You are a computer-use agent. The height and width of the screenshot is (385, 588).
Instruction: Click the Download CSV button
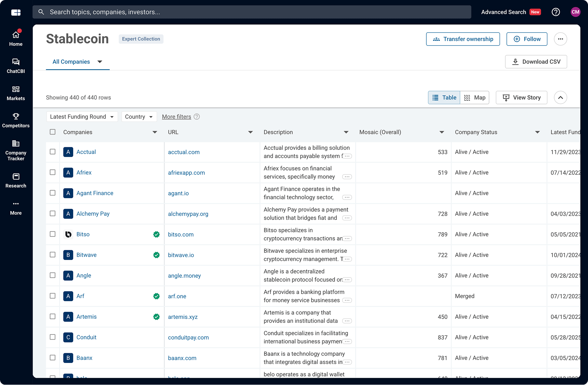tap(536, 62)
